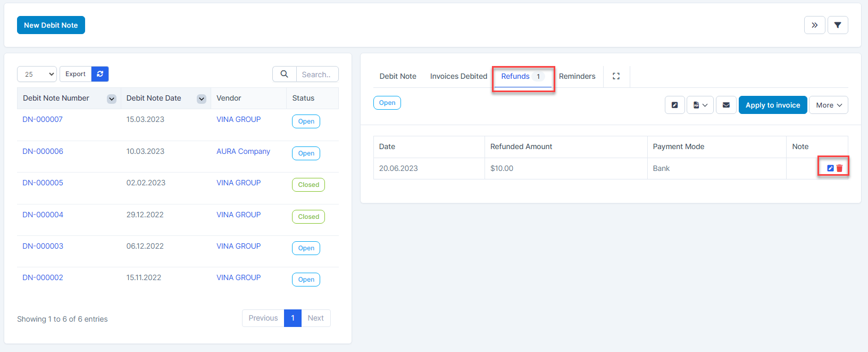Send debit note via envelope icon
The image size is (868, 352).
pyautogui.click(x=726, y=105)
